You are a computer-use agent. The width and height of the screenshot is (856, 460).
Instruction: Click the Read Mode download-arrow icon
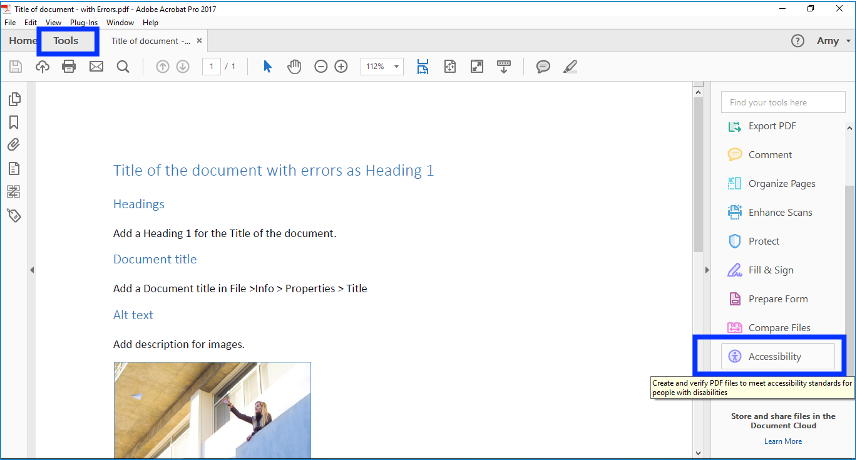(504, 67)
